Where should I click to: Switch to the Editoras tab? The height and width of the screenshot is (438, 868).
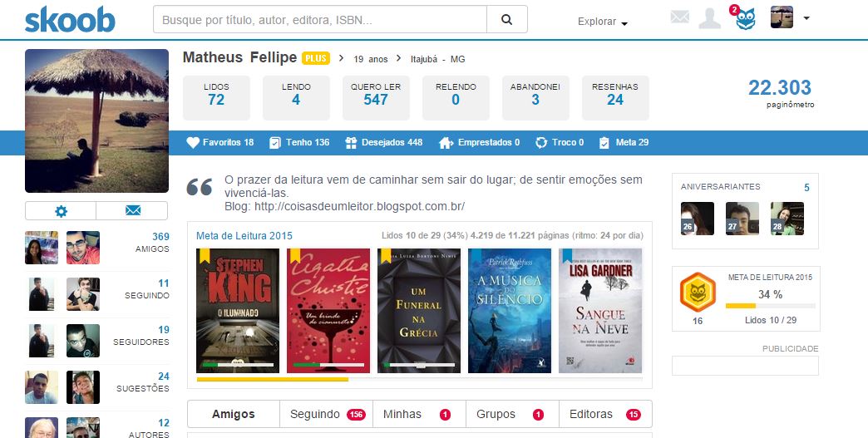click(605, 414)
